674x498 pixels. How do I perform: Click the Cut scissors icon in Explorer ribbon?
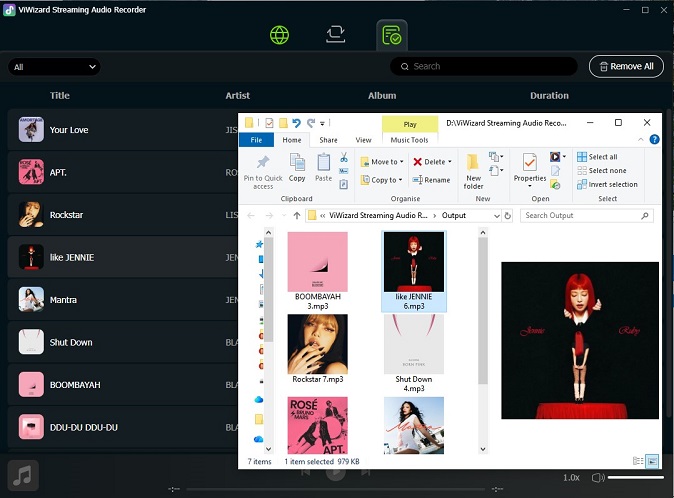(x=343, y=157)
